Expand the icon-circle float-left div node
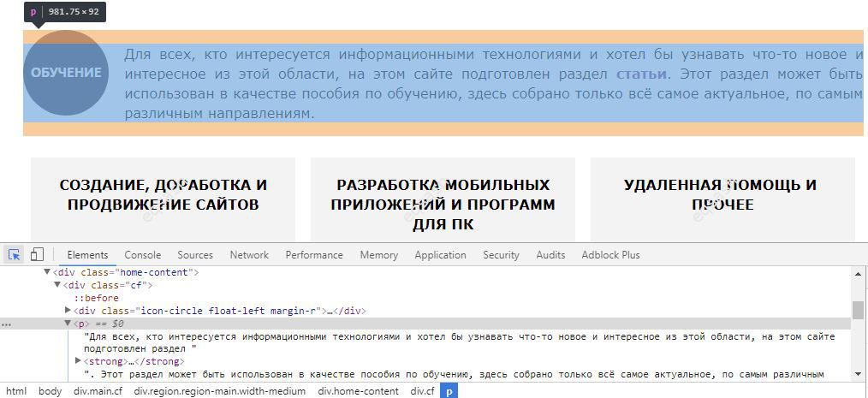This screenshot has width=868, height=398. coord(68,311)
